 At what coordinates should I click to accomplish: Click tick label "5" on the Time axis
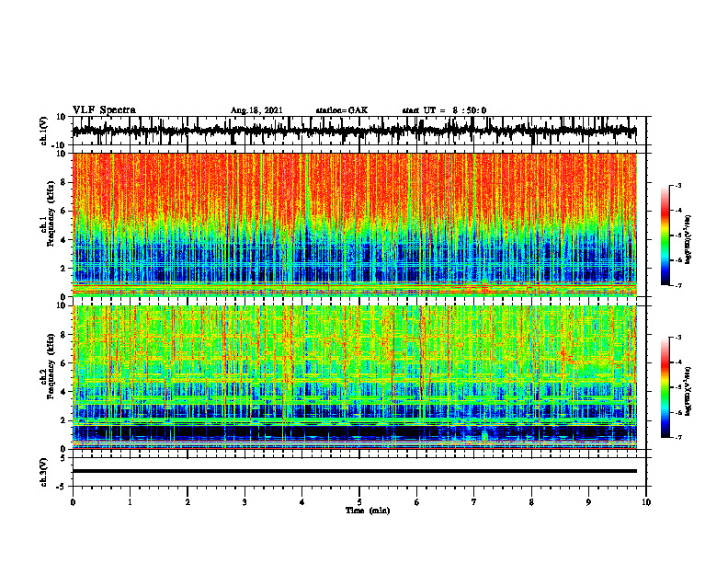click(359, 502)
